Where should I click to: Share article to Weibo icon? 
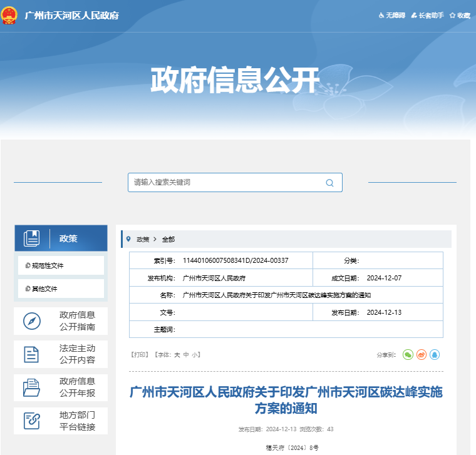[x=422, y=354]
